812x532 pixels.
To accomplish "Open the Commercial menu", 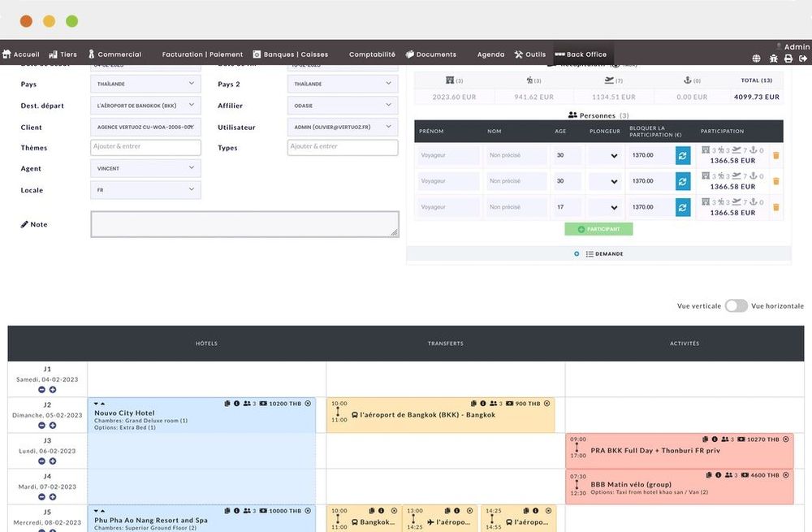I will pyautogui.click(x=114, y=54).
